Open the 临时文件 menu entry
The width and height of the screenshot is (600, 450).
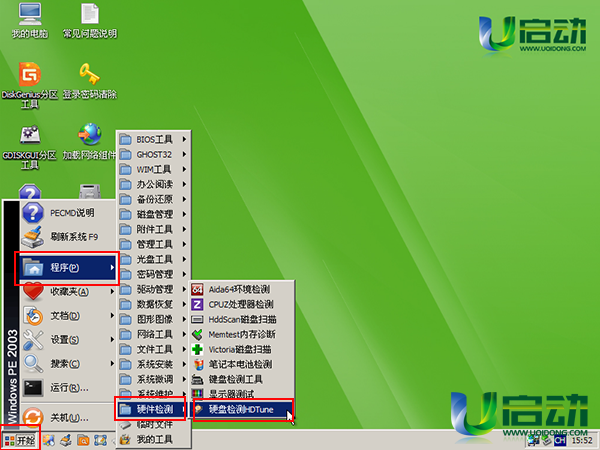[x=153, y=424]
